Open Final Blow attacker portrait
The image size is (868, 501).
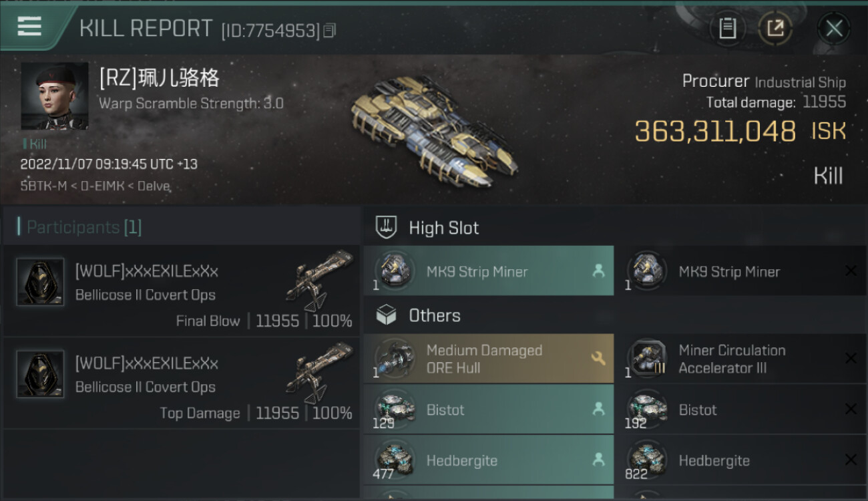[x=40, y=282]
